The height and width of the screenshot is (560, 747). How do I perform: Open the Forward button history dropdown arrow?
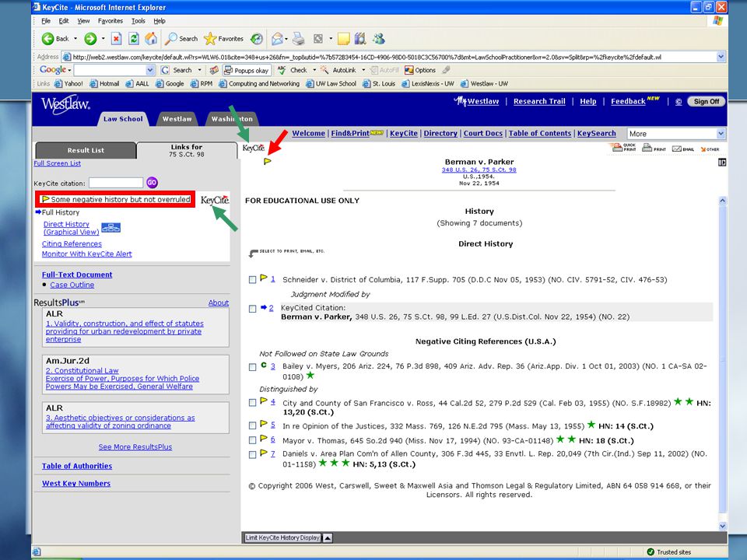pos(103,39)
